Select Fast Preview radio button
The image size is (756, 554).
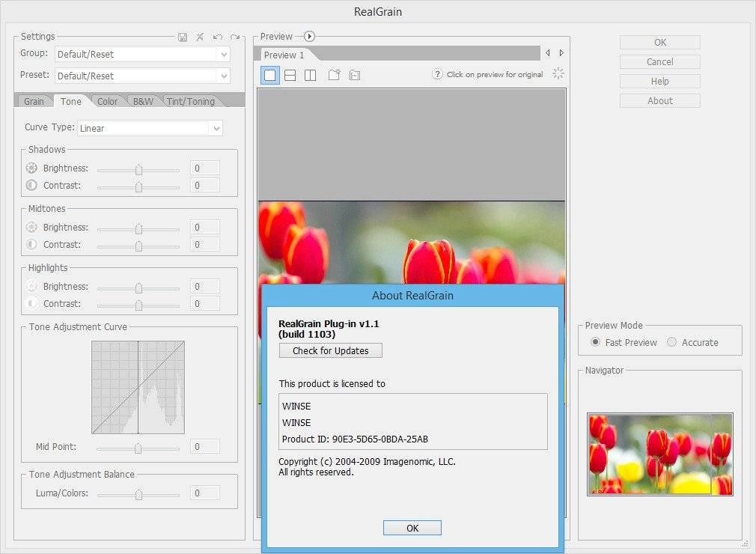tap(596, 342)
